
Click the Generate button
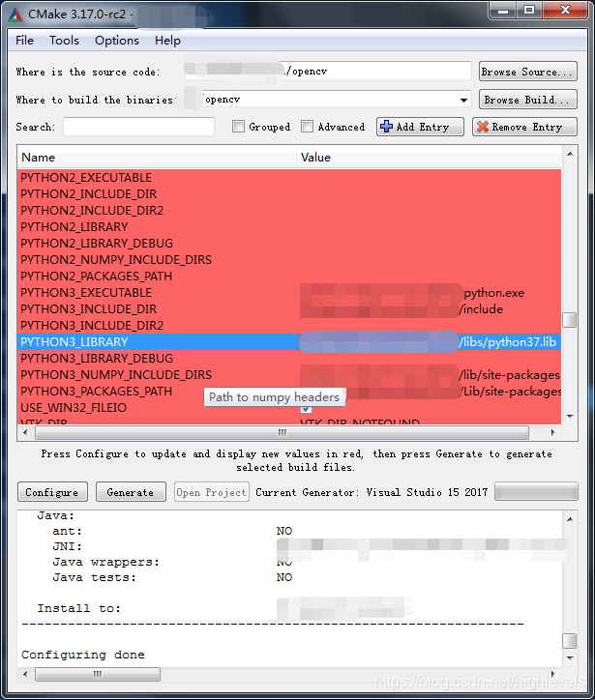click(x=131, y=492)
